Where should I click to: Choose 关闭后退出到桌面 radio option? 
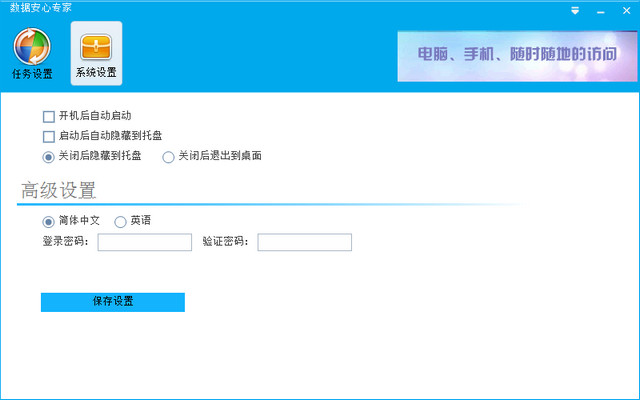pos(168,156)
